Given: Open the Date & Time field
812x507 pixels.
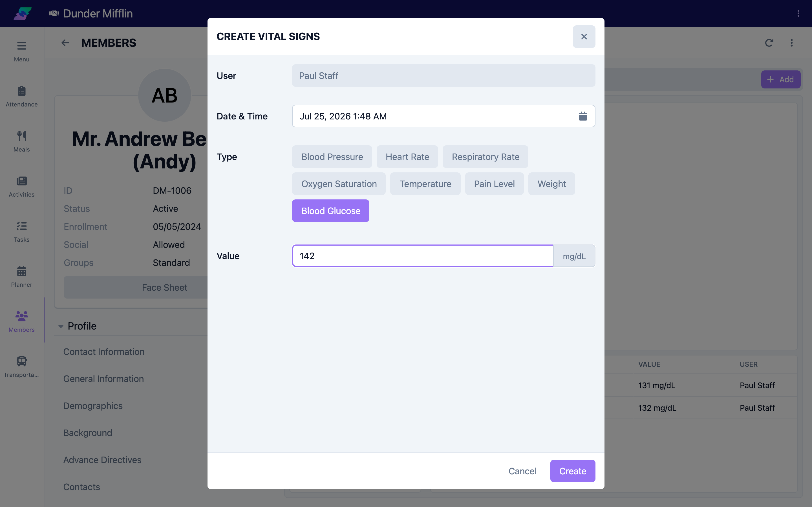Looking at the screenshot, I should pyautogui.click(x=443, y=116).
